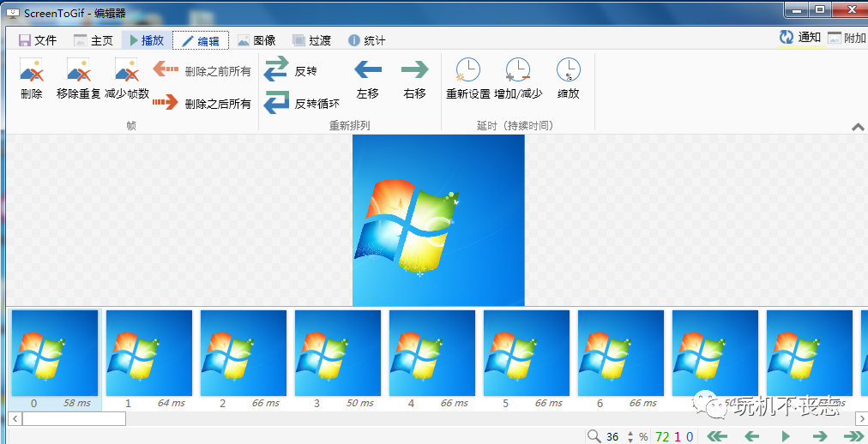This screenshot has height=444, width=868.
Task: Click the 增加/减少 delay clock icon
Action: tap(518, 70)
